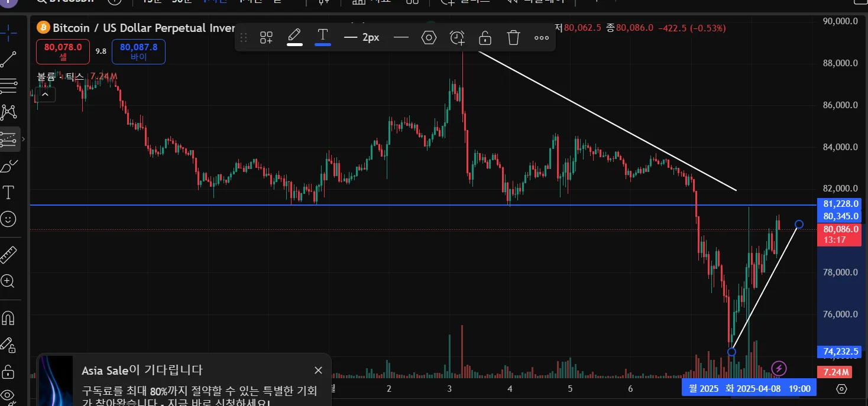The width and height of the screenshot is (868, 406).
Task: Lock the selected trend line
Action: tap(485, 38)
